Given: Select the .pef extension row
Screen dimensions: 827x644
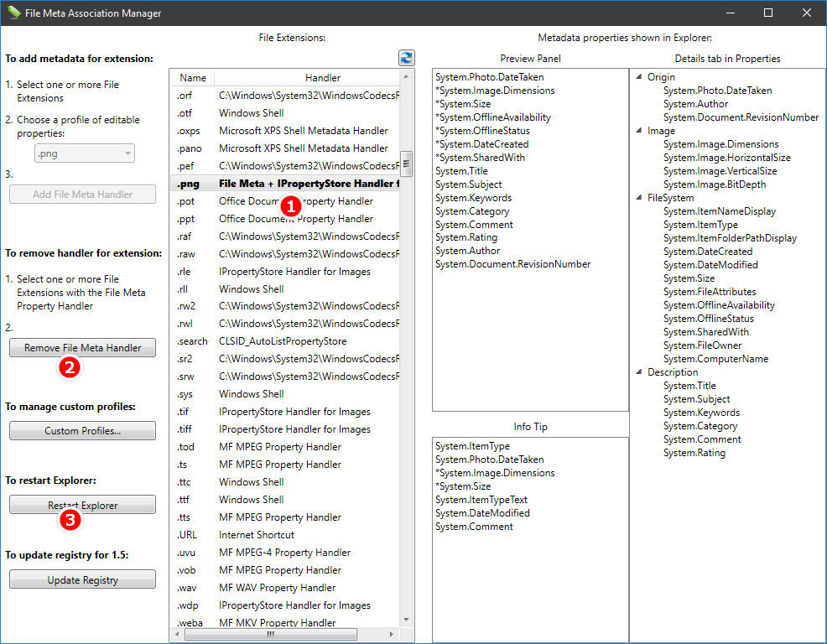Looking at the screenshot, I should (285, 166).
